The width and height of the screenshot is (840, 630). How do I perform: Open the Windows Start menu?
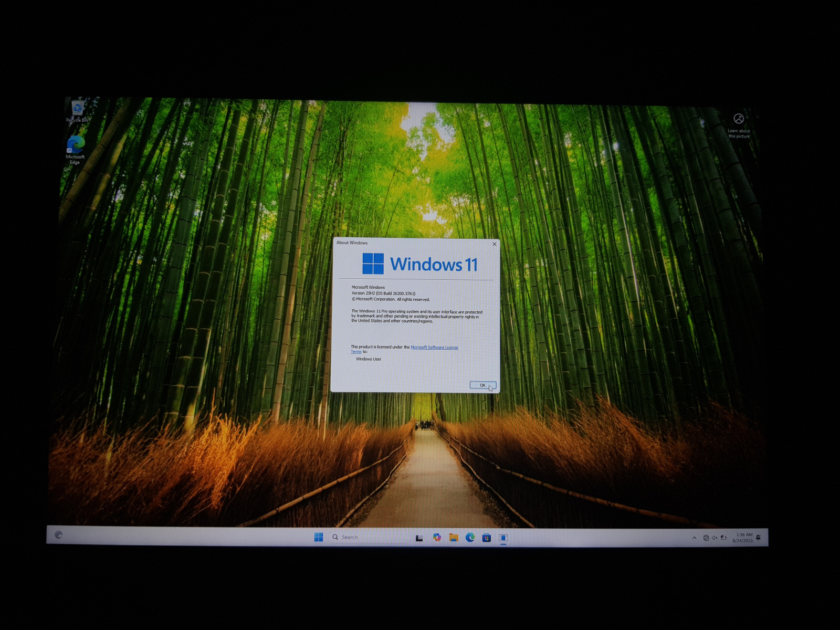319,537
